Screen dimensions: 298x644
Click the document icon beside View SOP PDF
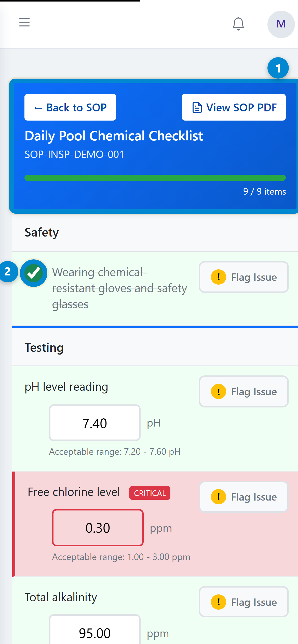196,107
